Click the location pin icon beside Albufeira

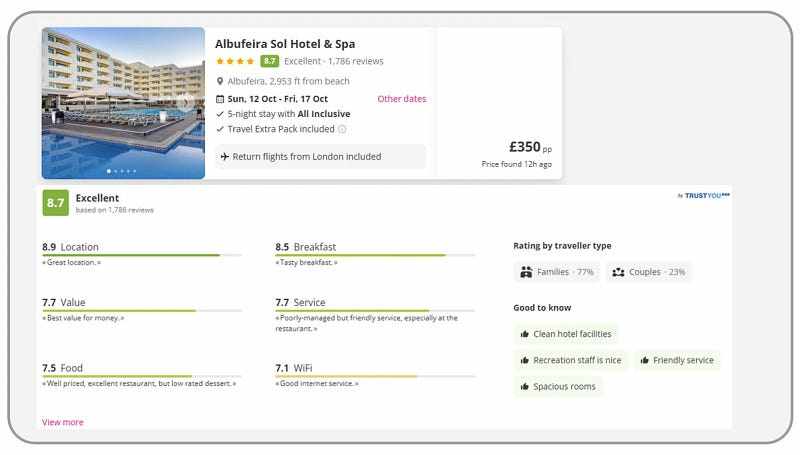(x=220, y=81)
